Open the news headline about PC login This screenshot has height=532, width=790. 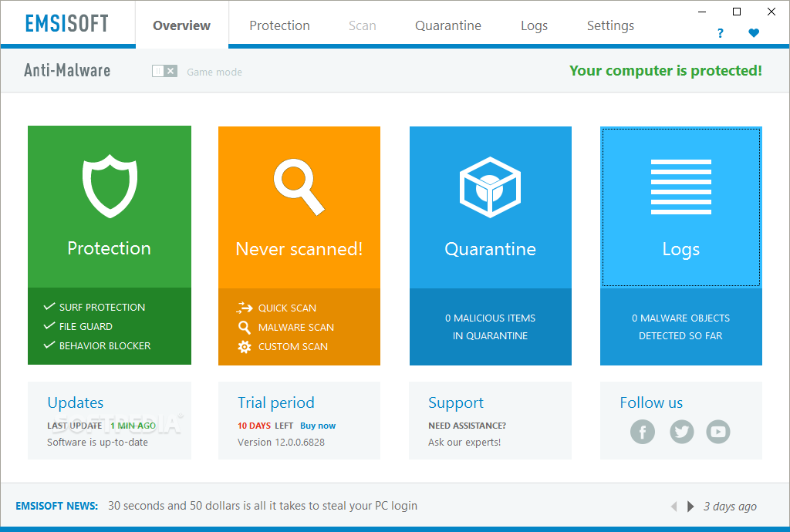[262, 505]
